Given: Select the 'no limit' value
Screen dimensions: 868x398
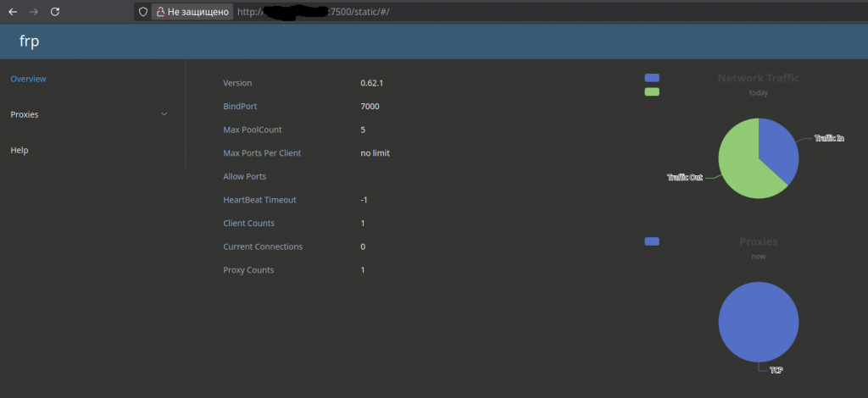Looking at the screenshot, I should click(x=376, y=153).
